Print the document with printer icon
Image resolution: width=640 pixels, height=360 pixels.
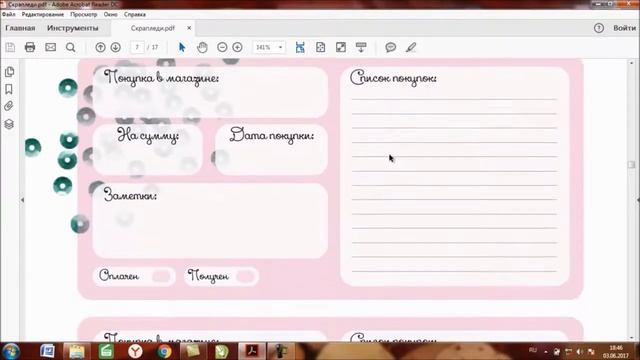point(30,47)
